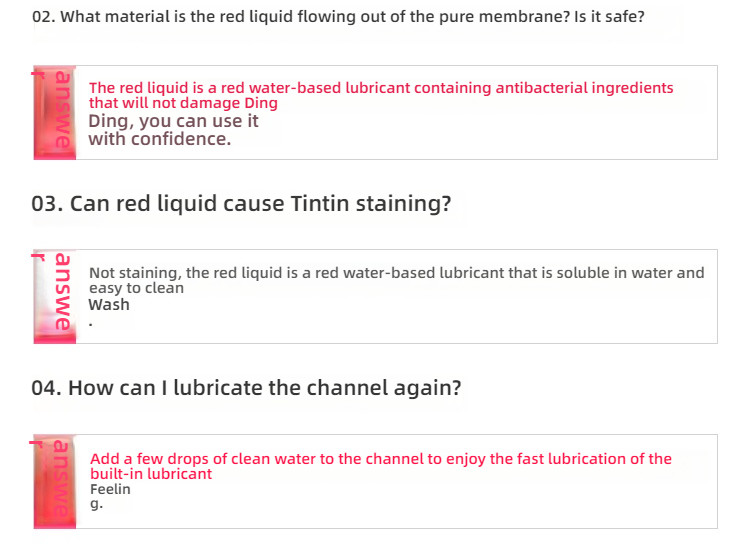Click the pink answer tag for question 04
Image resolution: width=750 pixels, height=555 pixels.
55,481
